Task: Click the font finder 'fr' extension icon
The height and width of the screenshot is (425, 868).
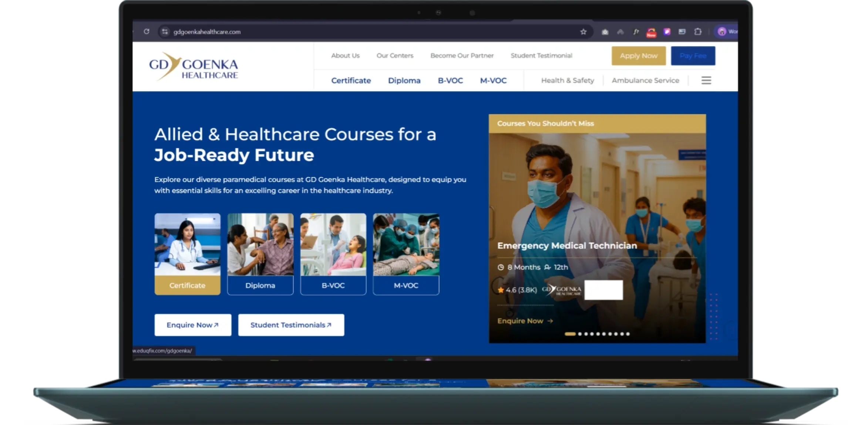Action: pos(636,32)
